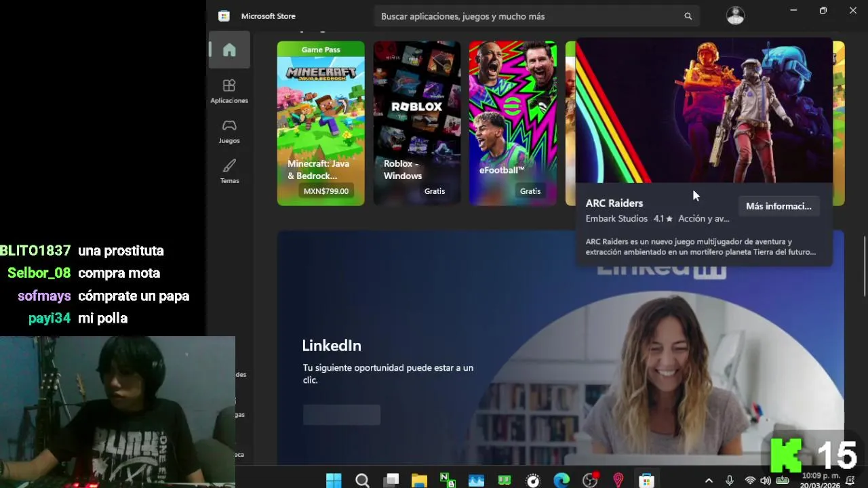Go to Juegos section in sidebar
This screenshot has height=488, width=868.
[229, 131]
